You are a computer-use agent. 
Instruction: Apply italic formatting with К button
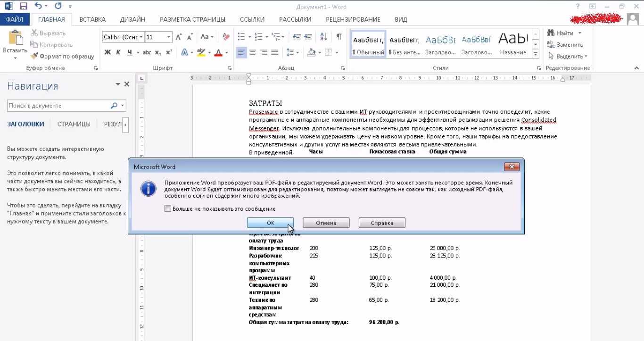(x=119, y=52)
